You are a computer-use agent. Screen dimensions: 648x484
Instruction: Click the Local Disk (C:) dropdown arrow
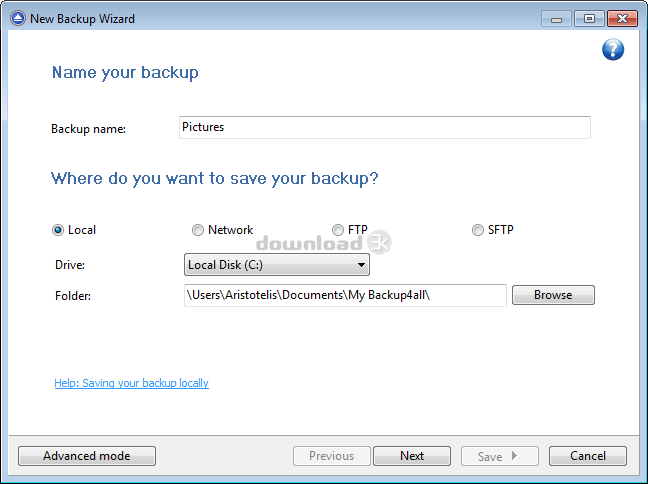361,265
